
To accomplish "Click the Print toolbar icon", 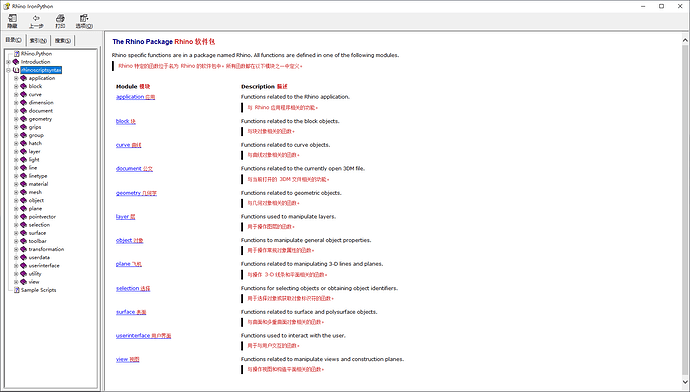I will coord(60,21).
